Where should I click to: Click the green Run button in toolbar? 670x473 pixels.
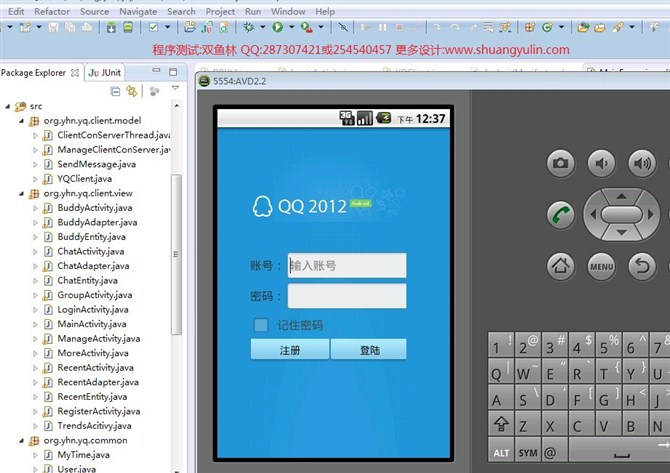[x=278, y=27]
